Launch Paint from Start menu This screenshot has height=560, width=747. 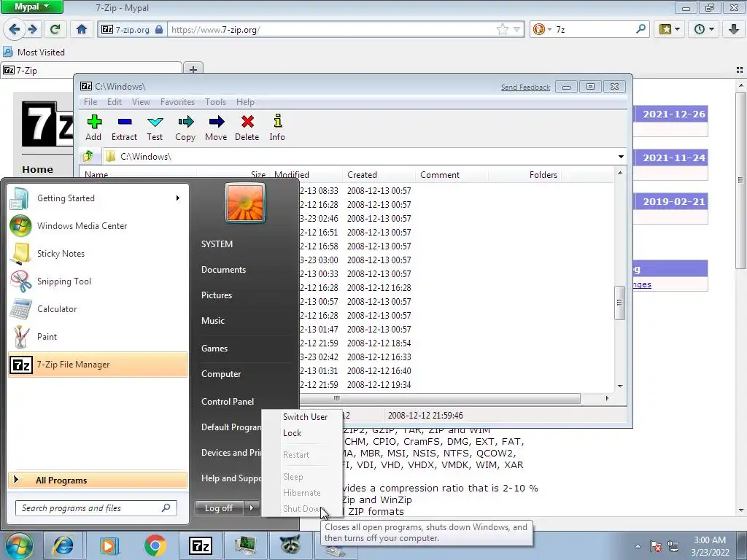click(x=98, y=337)
